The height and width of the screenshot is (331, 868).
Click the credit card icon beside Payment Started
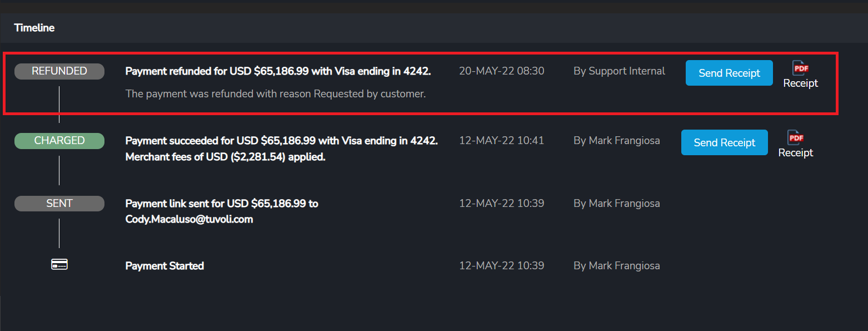(x=59, y=265)
